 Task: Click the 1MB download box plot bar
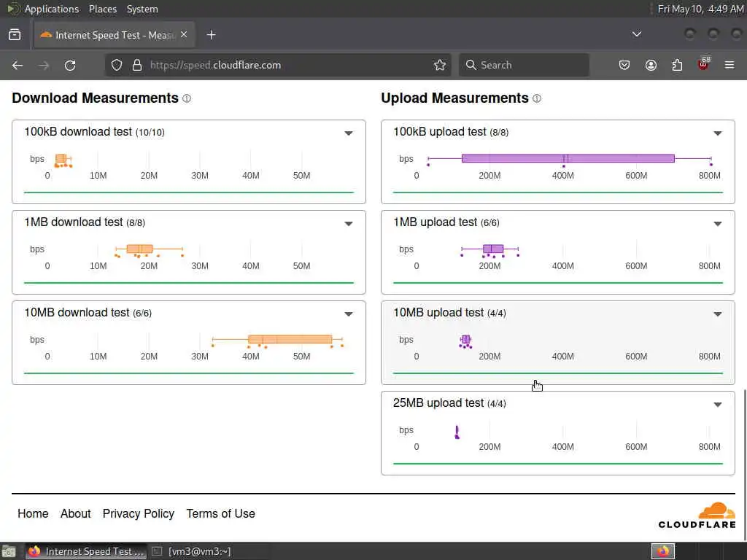[x=139, y=249]
